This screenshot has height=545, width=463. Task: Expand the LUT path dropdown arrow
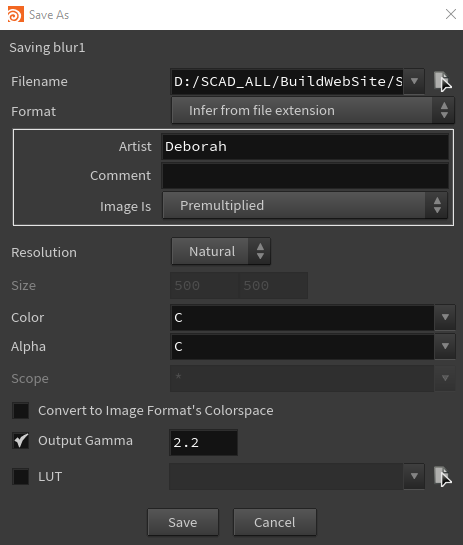pyautogui.click(x=414, y=476)
